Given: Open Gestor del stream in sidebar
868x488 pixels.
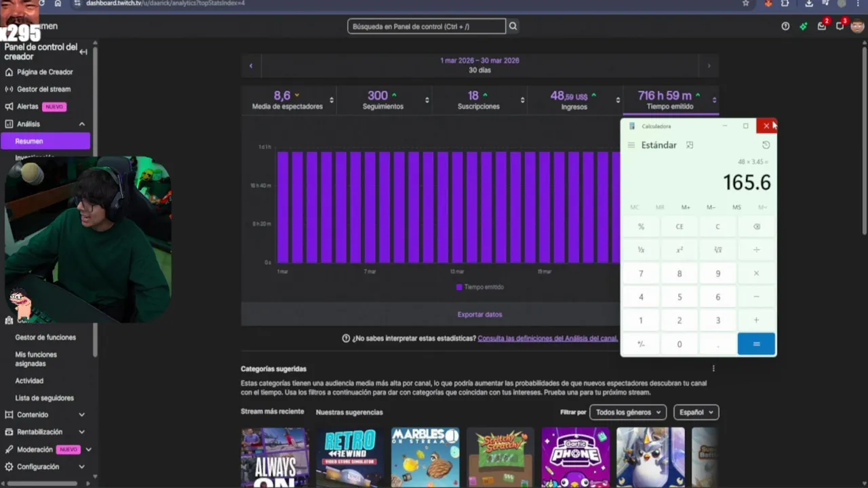Looking at the screenshot, I should [x=43, y=89].
